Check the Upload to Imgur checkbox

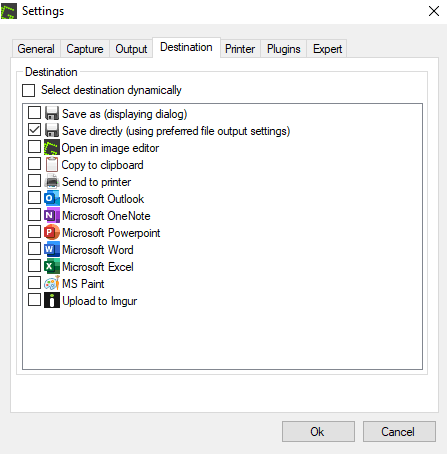[34, 300]
